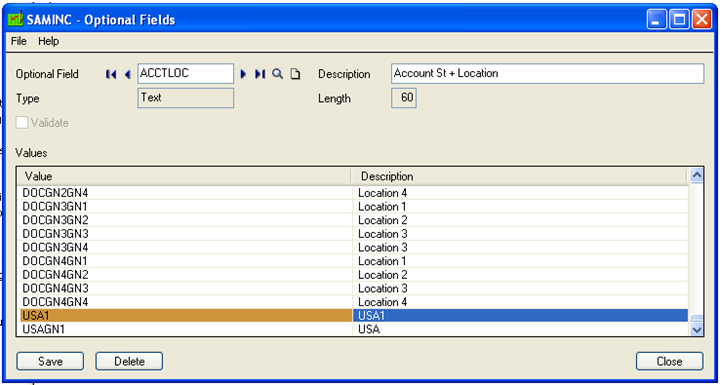The image size is (722, 385).
Task: Select value row DOCGN3GN4
Action: pyautogui.click(x=186, y=248)
